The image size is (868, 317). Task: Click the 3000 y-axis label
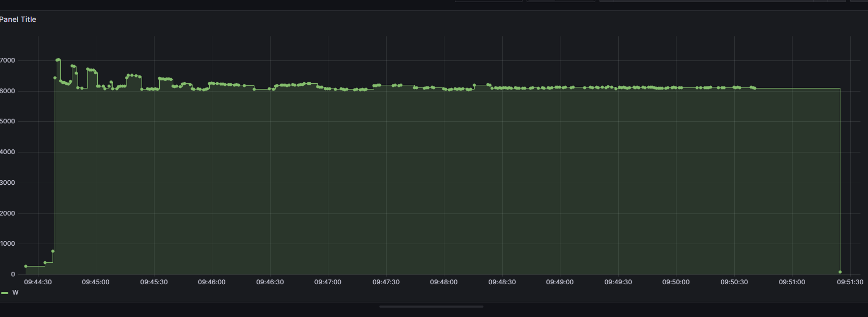tap(8, 183)
